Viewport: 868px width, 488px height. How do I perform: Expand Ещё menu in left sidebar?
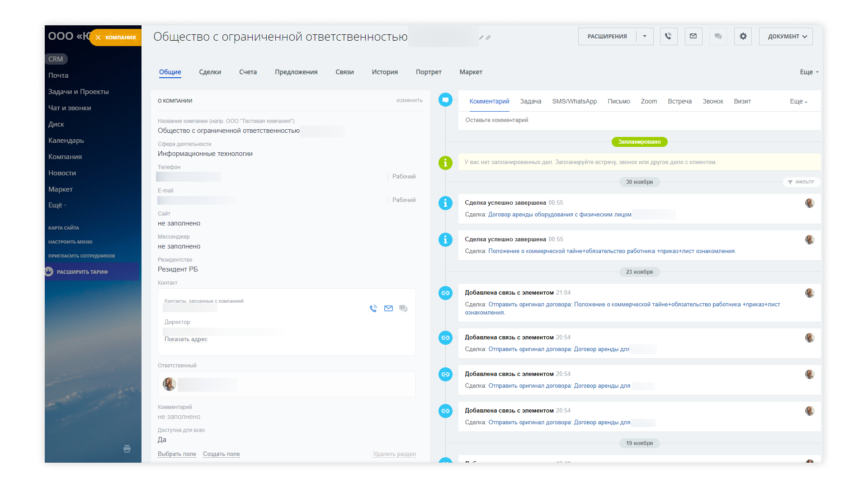[57, 205]
